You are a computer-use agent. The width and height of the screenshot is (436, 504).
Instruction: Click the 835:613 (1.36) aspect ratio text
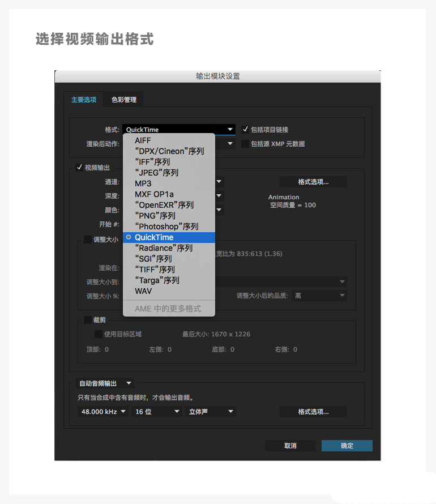pyautogui.click(x=259, y=254)
